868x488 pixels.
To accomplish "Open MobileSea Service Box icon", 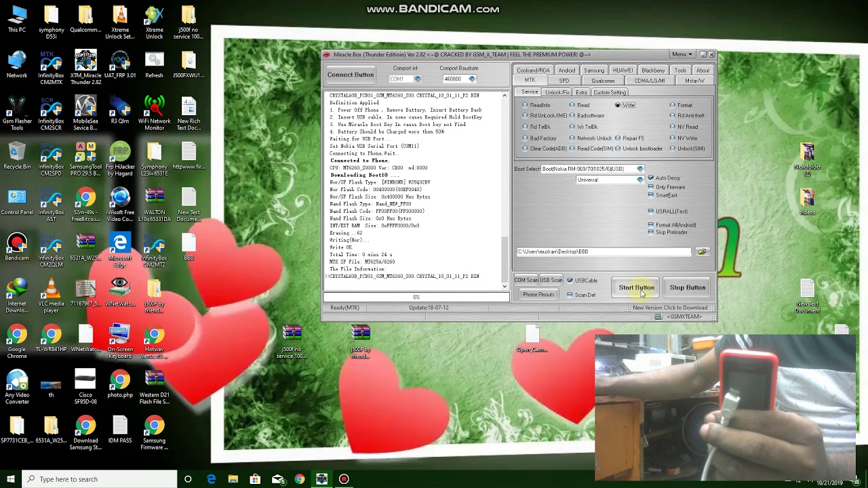I will point(85,113).
